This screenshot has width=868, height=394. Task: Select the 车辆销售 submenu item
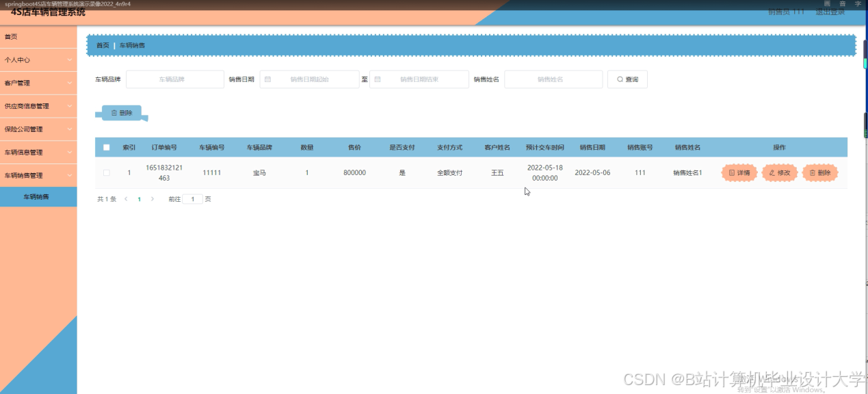pyautogui.click(x=38, y=197)
